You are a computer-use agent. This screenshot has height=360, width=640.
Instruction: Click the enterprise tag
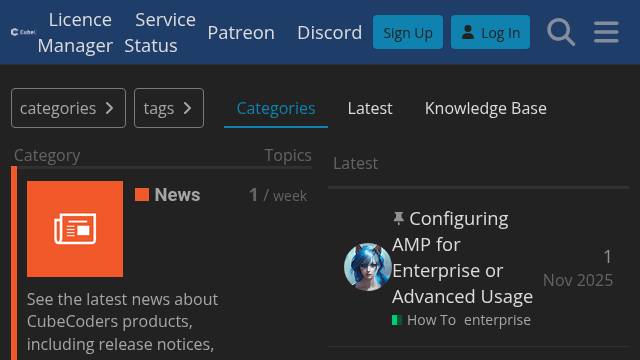click(x=497, y=320)
